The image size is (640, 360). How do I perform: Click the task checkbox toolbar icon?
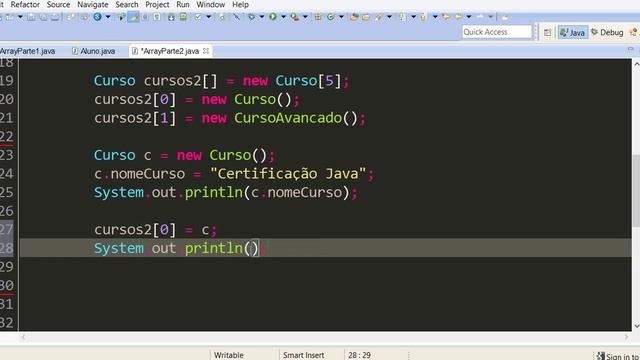(198, 17)
